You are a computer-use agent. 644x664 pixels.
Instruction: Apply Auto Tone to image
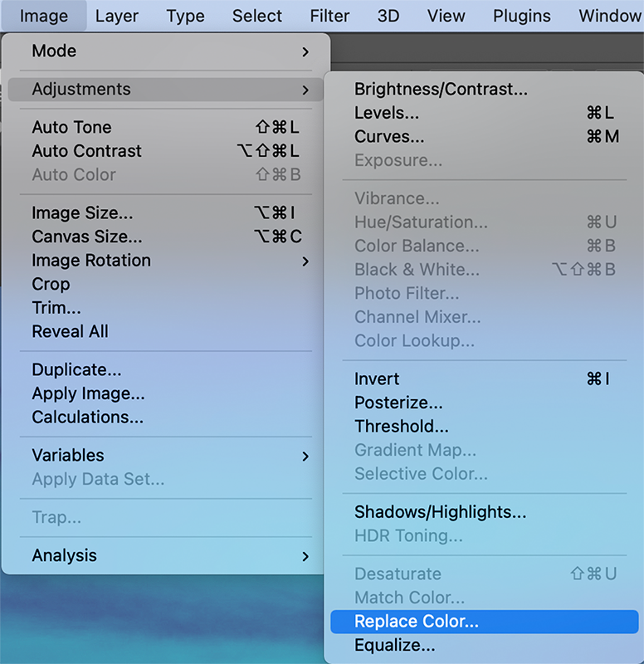pyautogui.click(x=71, y=128)
